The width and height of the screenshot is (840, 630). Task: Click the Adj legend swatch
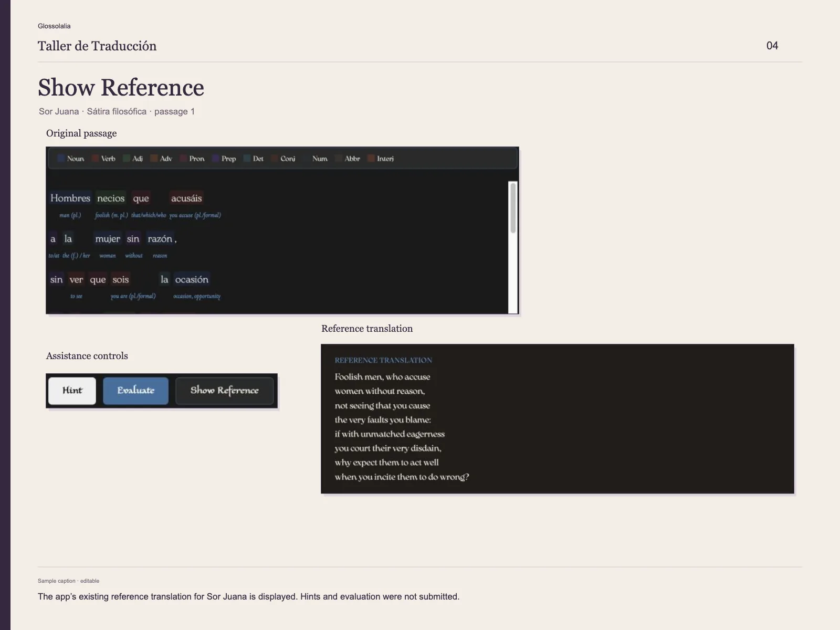(x=127, y=159)
